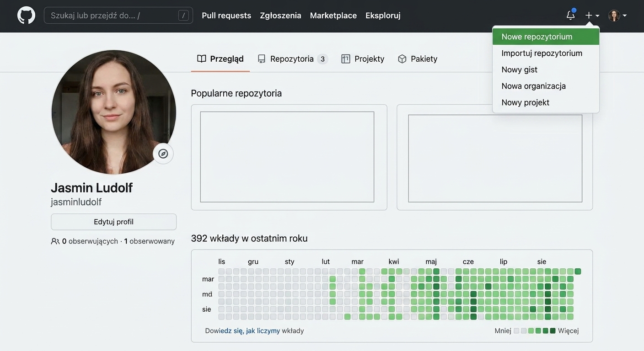Click the 'cze' month label on the graph
644x351 pixels.
pyautogui.click(x=468, y=261)
